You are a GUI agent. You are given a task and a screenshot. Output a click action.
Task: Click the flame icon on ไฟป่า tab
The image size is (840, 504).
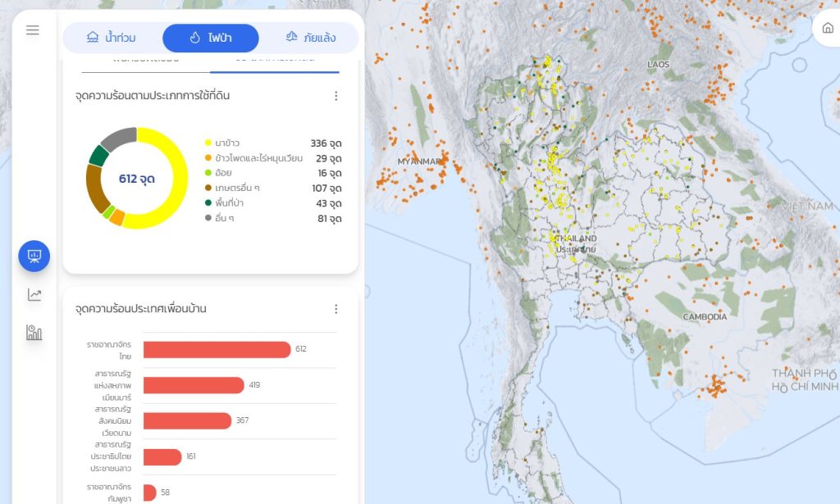[194, 38]
